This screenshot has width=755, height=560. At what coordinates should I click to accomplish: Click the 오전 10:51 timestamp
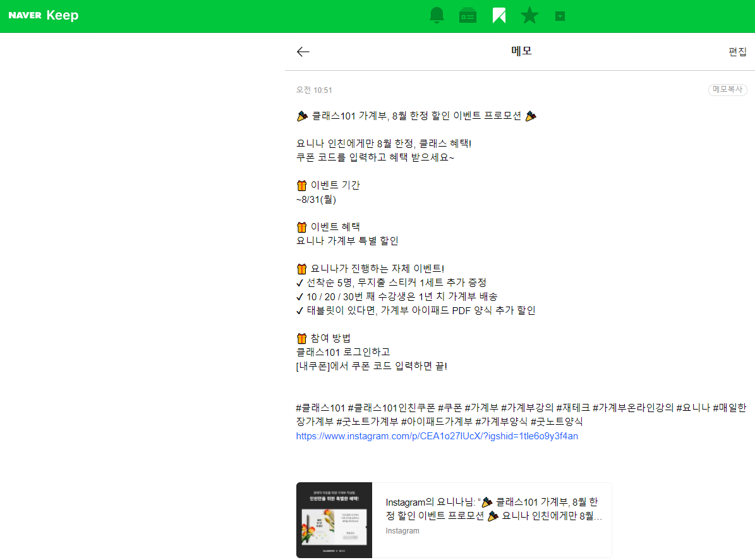pos(314,90)
